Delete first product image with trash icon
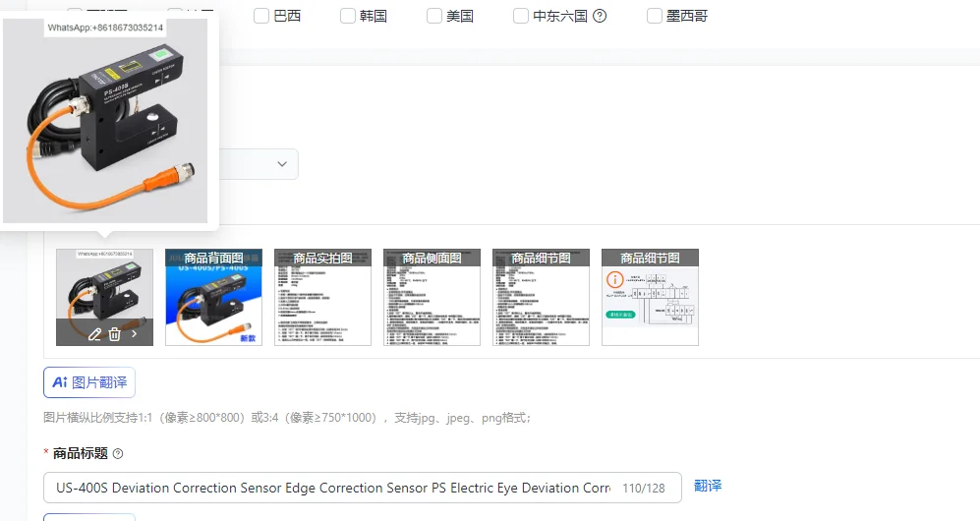 [114, 334]
